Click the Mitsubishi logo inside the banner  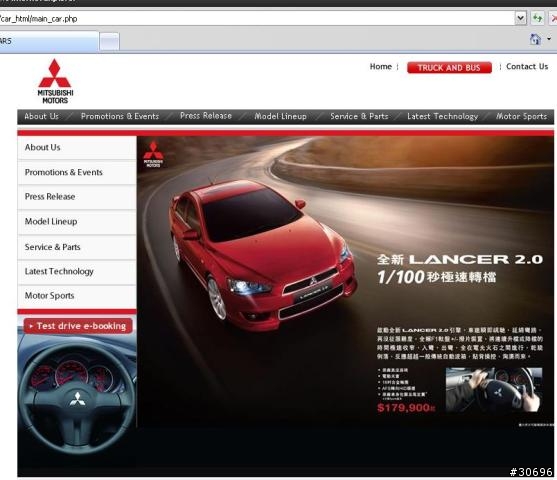click(153, 154)
